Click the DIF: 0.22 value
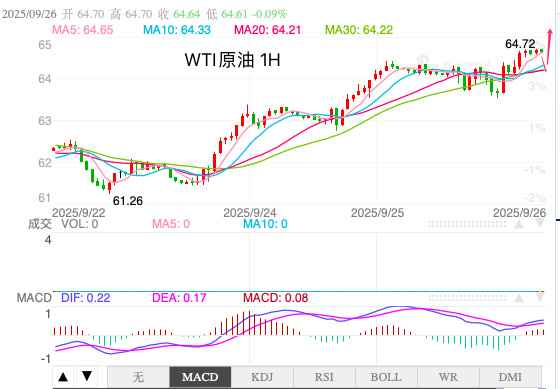This screenshot has height=389, width=560. (x=86, y=298)
